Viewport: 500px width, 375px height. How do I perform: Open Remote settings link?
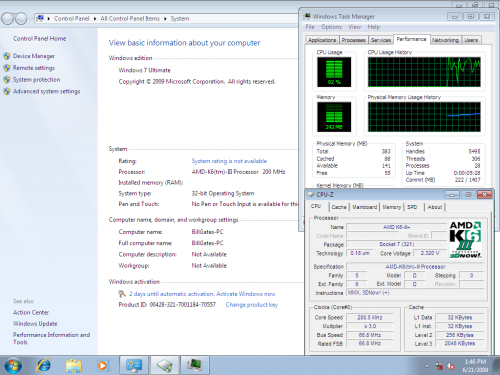point(34,68)
